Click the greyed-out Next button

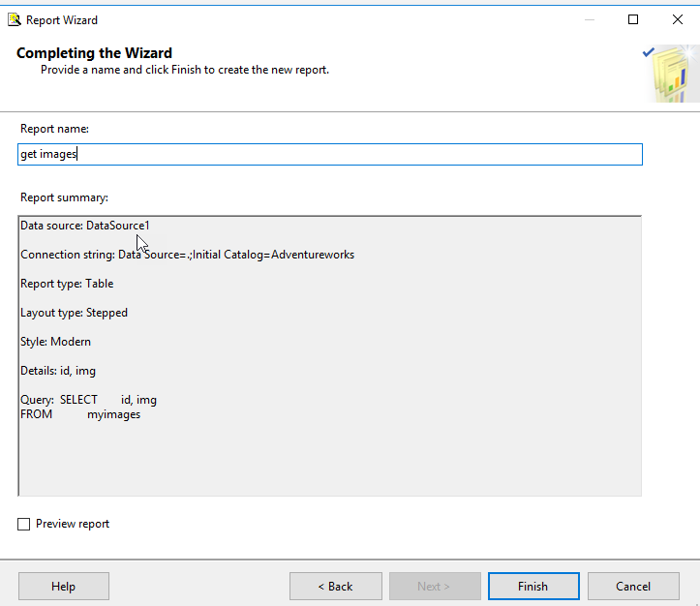[x=435, y=587]
